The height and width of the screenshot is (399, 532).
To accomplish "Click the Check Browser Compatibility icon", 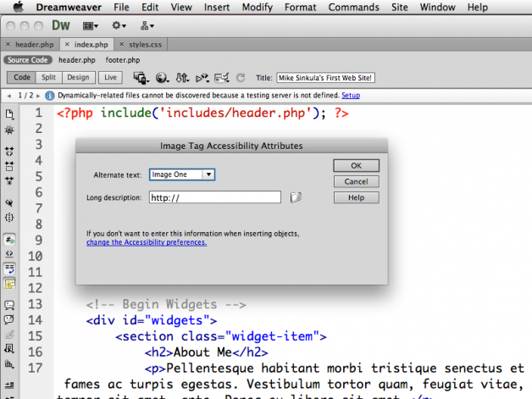I will click(222, 78).
